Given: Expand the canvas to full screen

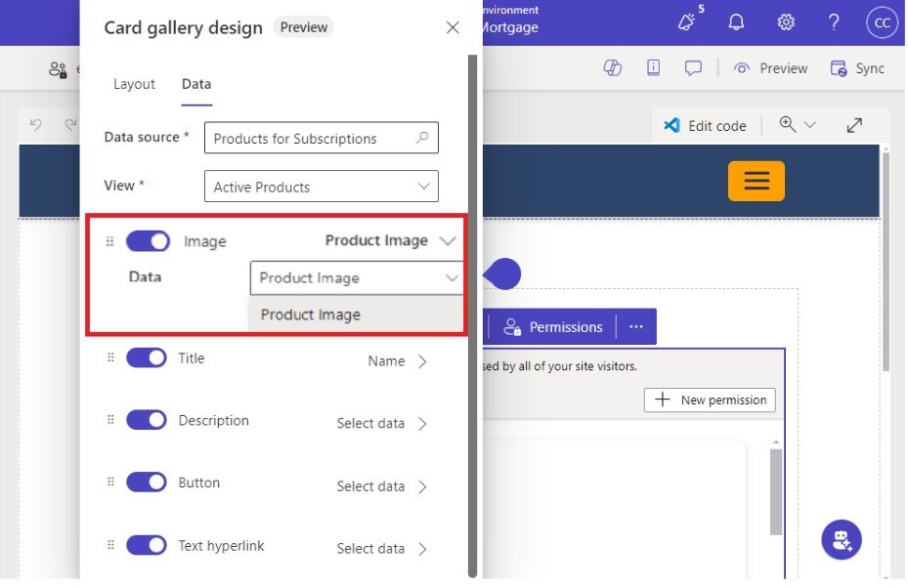Looking at the screenshot, I should pyautogui.click(x=854, y=125).
